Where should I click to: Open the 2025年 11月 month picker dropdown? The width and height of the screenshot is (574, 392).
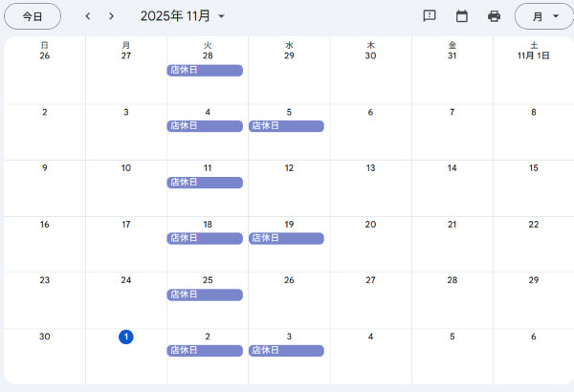click(x=183, y=16)
